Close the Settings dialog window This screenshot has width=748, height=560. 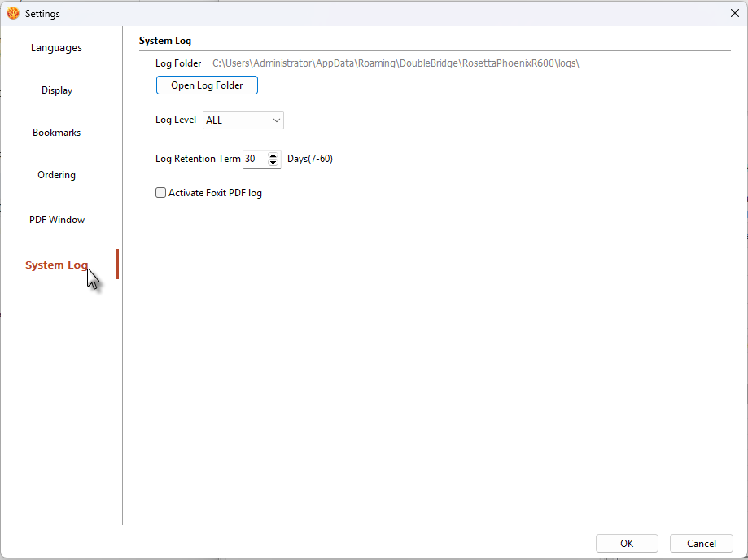[x=735, y=13]
